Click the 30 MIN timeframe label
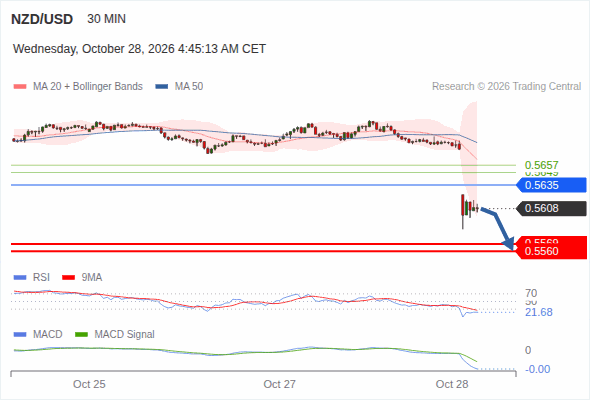 pos(106,19)
